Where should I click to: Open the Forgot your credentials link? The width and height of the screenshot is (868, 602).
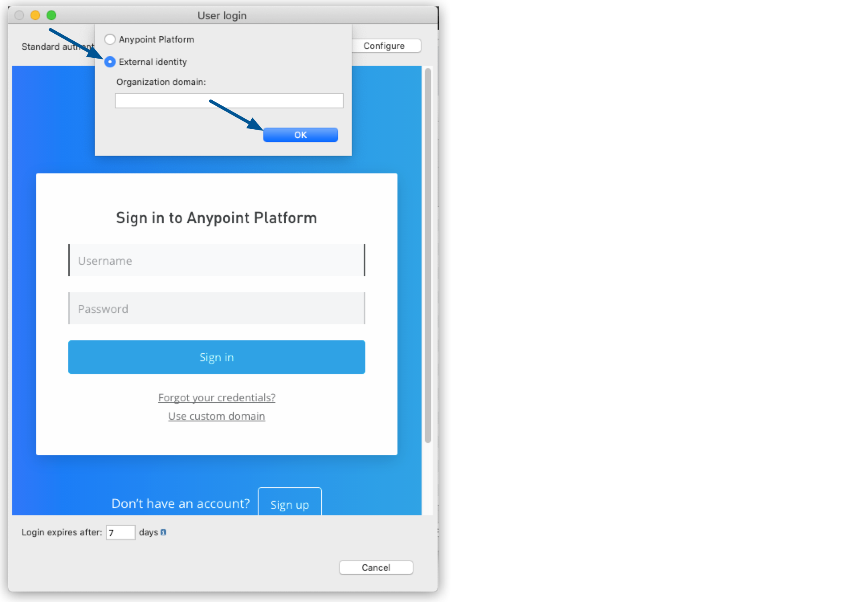pyautogui.click(x=216, y=397)
